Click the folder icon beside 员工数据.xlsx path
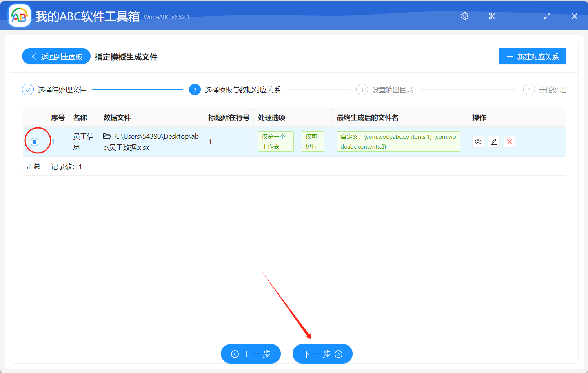This screenshot has width=588, height=373. click(106, 136)
